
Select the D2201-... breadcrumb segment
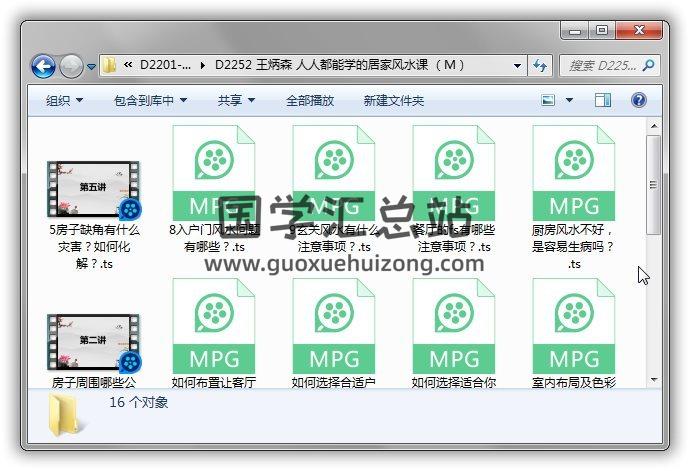pos(165,65)
